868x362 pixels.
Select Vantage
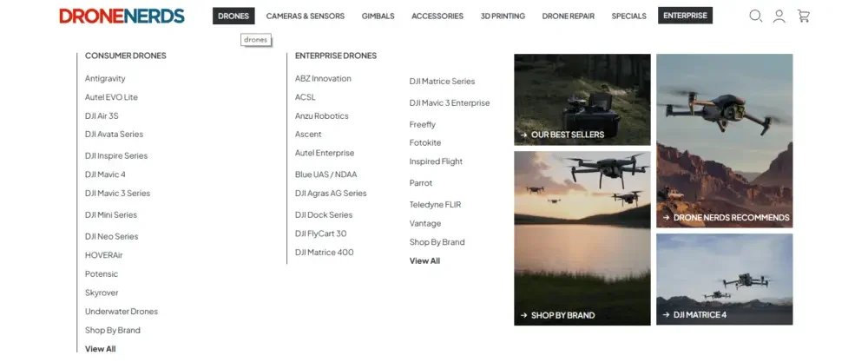point(425,224)
